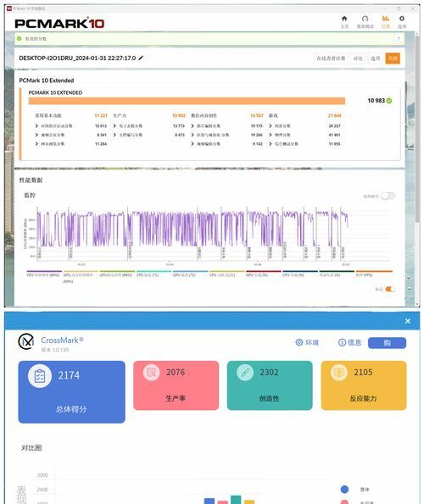Click the blue 购 button in CrossMark
Screen dimensions: 424x504
pyautogui.click(x=387, y=343)
